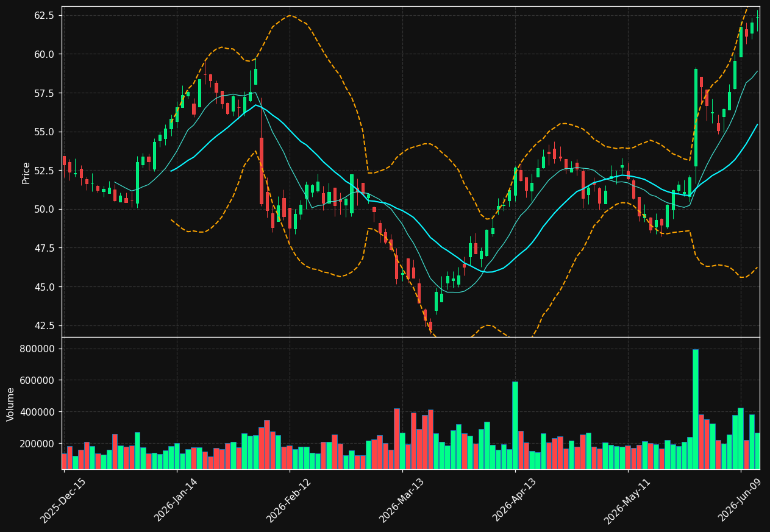Click the 55.0 price tick label
The image size is (770, 532).
click(45, 132)
